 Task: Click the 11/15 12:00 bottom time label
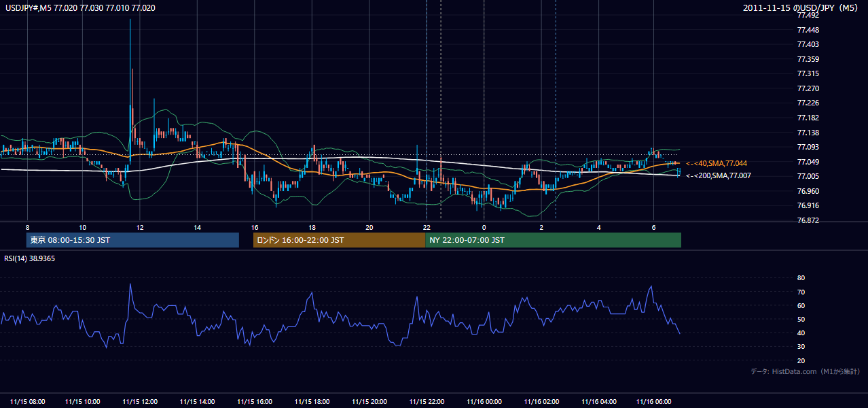[x=141, y=402]
